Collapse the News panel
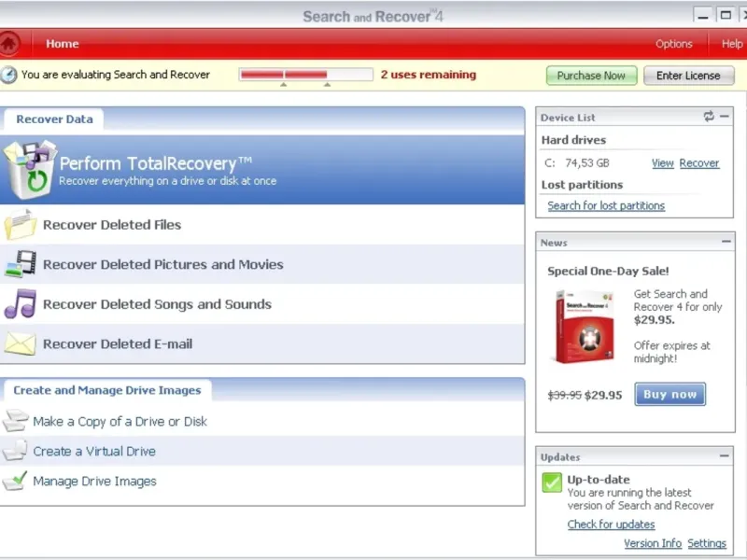Screen dimensions: 747x560 coord(726,242)
